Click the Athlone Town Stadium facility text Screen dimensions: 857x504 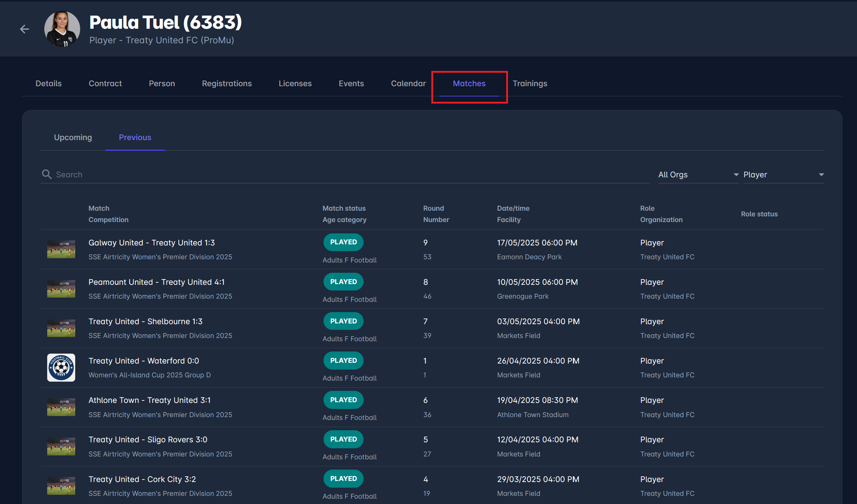[533, 415]
